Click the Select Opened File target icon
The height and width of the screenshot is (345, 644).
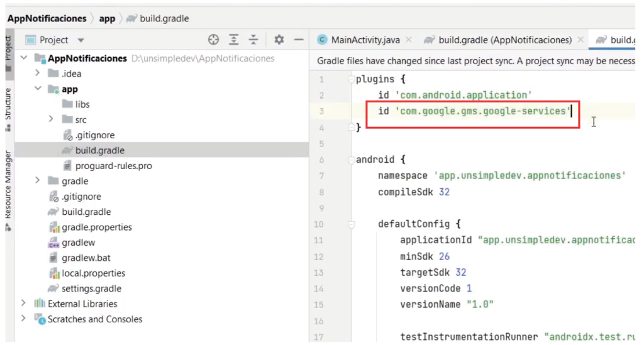pyautogui.click(x=213, y=40)
